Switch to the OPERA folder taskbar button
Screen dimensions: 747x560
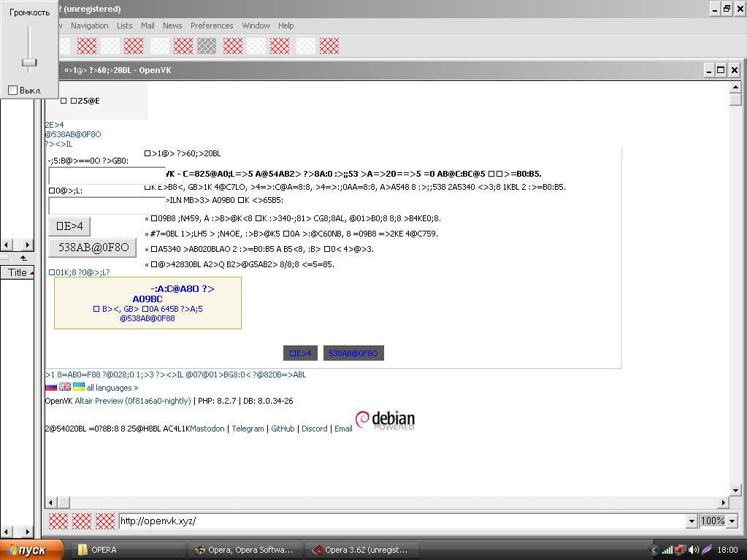pyautogui.click(x=129, y=550)
